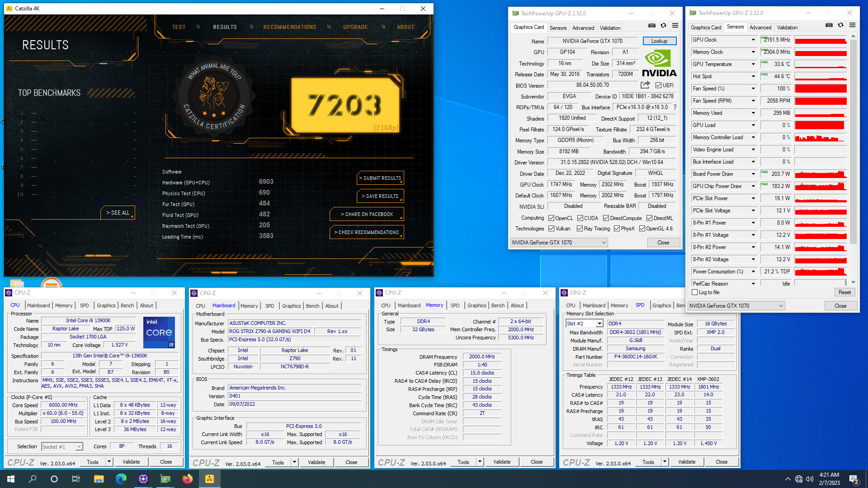The width and height of the screenshot is (868, 488).
Task: Click SHARE ON FACEBOOK button
Action: (367, 214)
